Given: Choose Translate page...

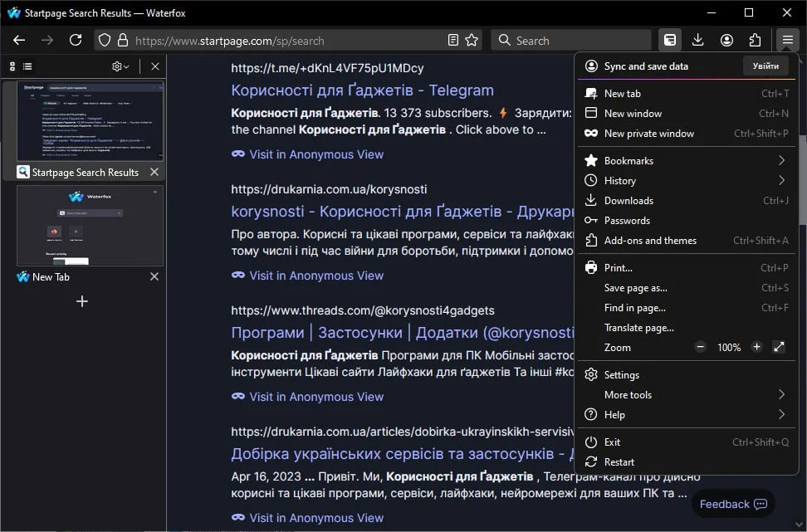Looking at the screenshot, I should point(687,328).
